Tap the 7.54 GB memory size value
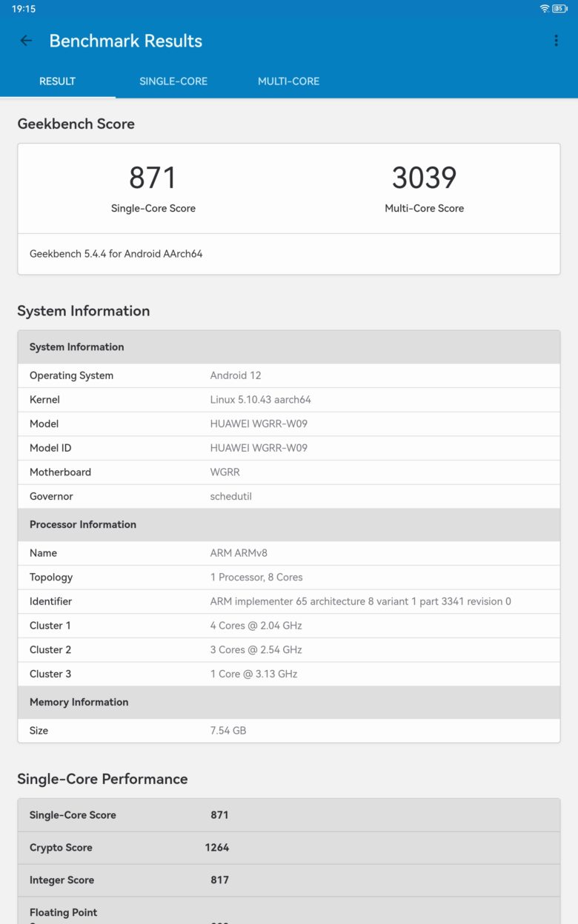 (x=228, y=731)
